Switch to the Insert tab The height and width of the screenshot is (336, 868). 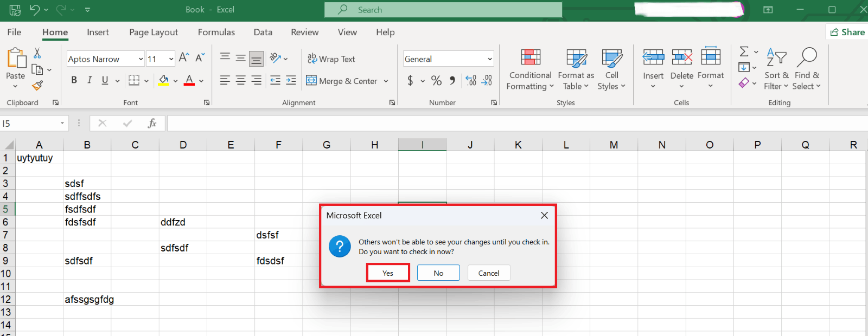tap(98, 32)
